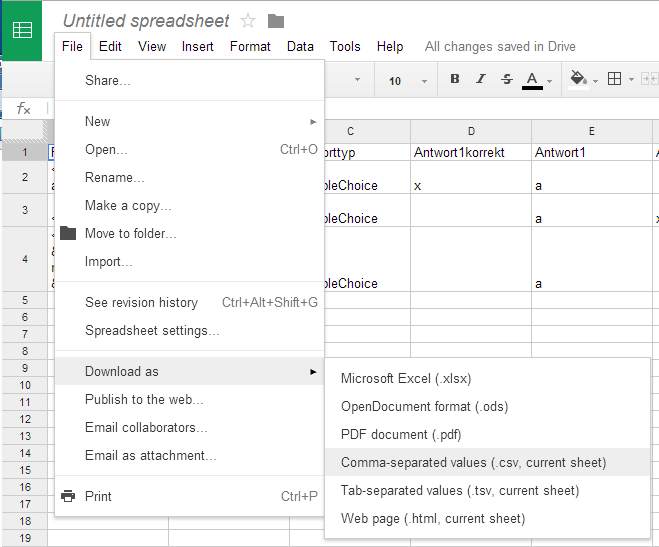Viewport: 659px width, 547px height.
Task: Download as Microsoft Excel (.xlsx)
Action: point(487,379)
